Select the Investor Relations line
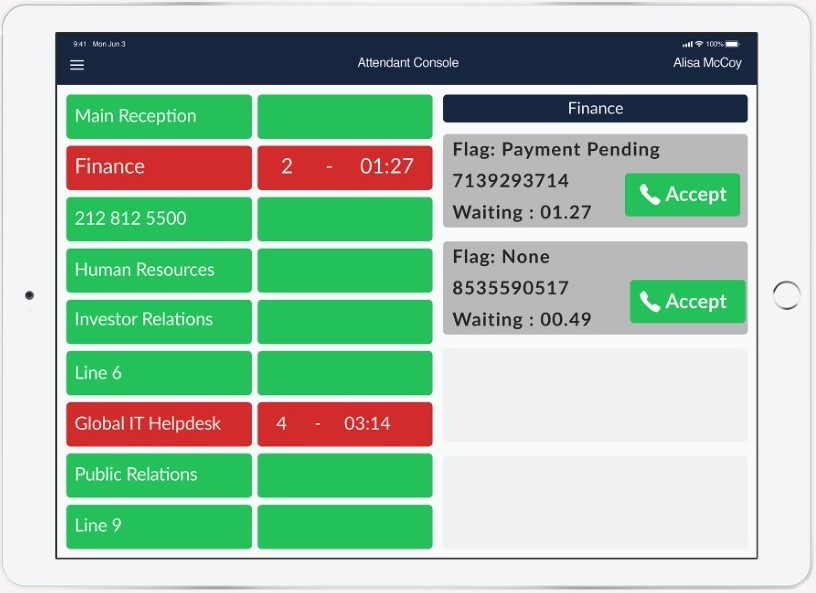The width and height of the screenshot is (816, 593). pyautogui.click(x=159, y=321)
